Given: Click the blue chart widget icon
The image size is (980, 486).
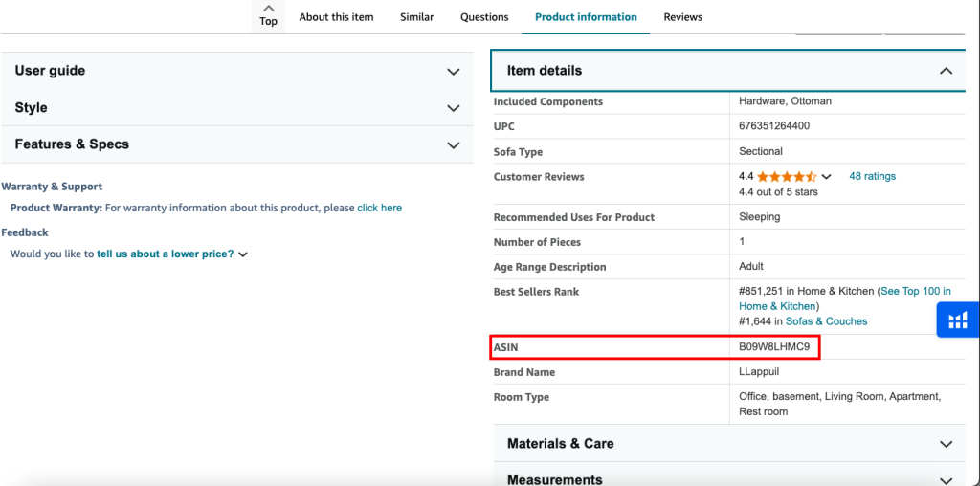Looking at the screenshot, I should coord(958,320).
